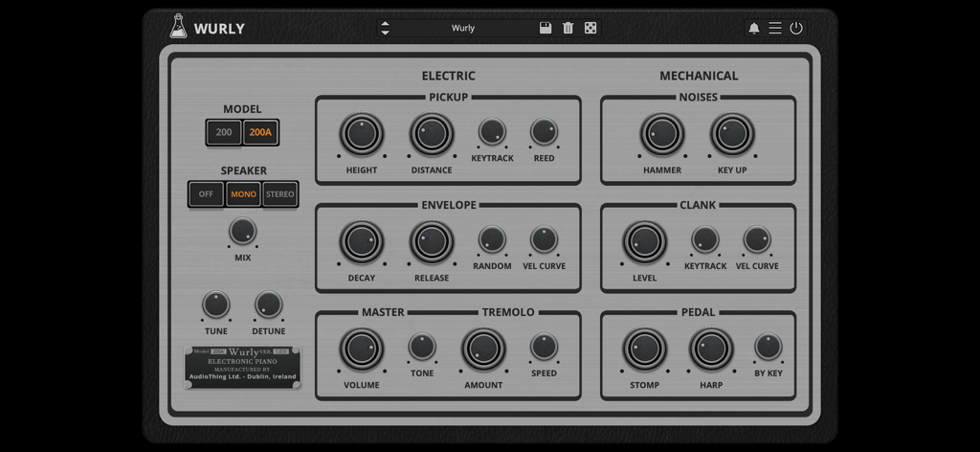The width and height of the screenshot is (980, 452).
Task: Step through presets with up/down arrows
Action: tap(385, 28)
